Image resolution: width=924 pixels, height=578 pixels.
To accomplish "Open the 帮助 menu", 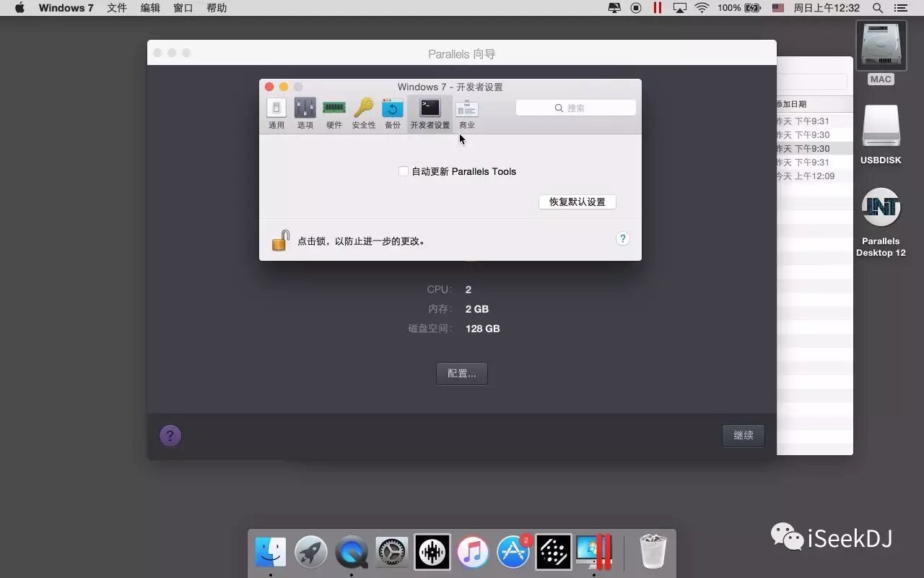I will (x=217, y=8).
